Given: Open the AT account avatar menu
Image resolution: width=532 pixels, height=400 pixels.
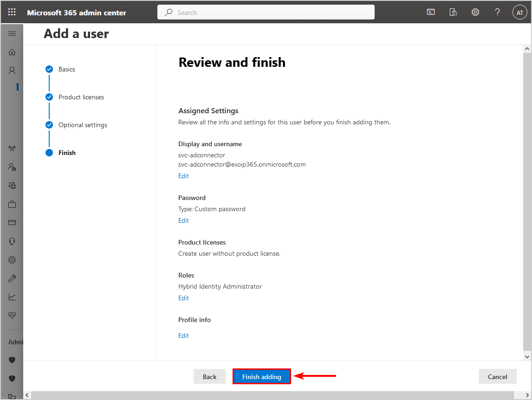Looking at the screenshot, I should [519, 13].
